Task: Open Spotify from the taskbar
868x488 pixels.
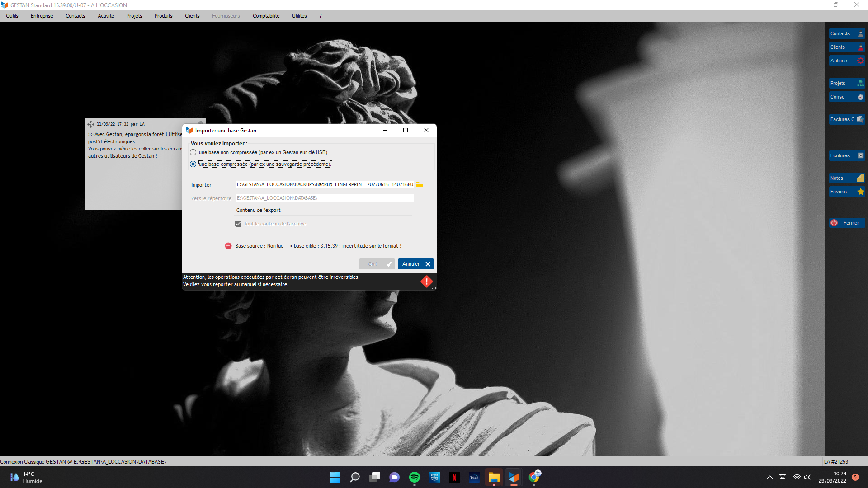Action: click(x=414, y=477)
